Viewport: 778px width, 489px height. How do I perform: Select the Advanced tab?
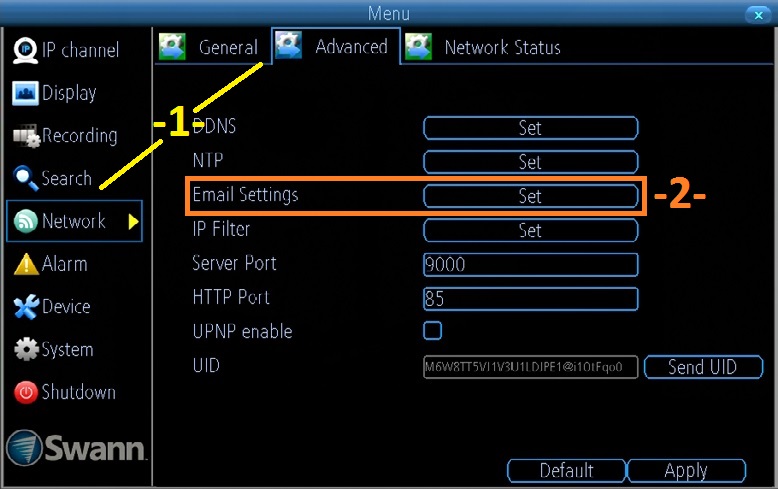coord(335,47)
